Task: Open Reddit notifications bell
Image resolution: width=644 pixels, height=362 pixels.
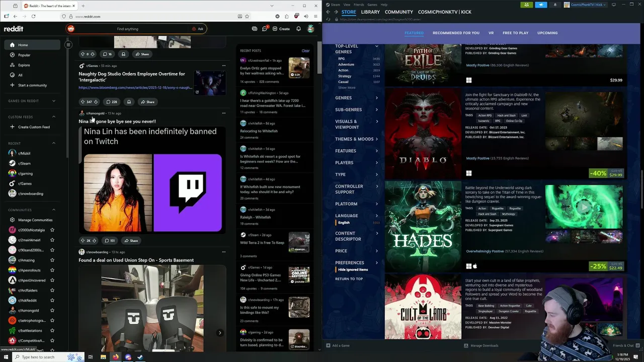Action: [x=298, y=29]
